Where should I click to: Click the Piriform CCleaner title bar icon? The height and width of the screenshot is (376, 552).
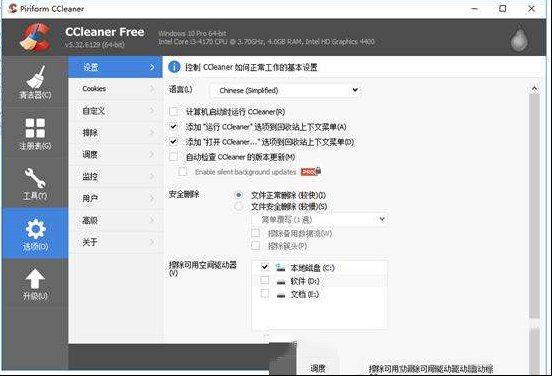[x=13, y=8]
